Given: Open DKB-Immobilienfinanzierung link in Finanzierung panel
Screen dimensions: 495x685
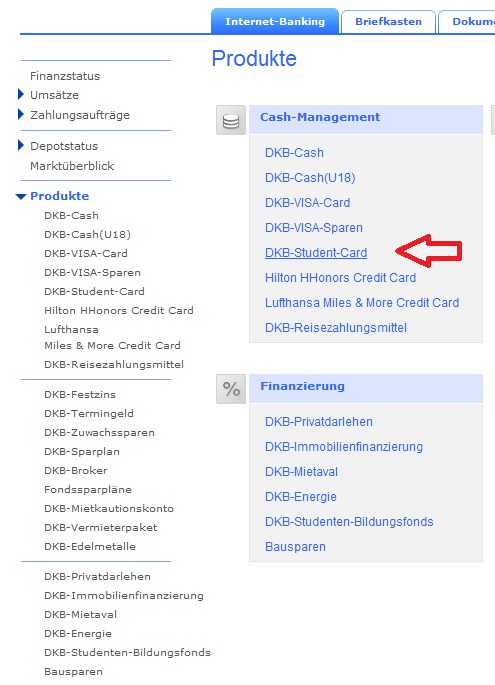Looking at the screenshot, I should [x=344, y=447].
